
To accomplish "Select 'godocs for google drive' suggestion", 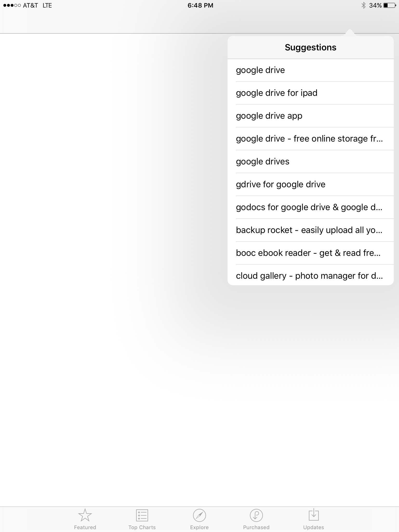I will [311, 207].
